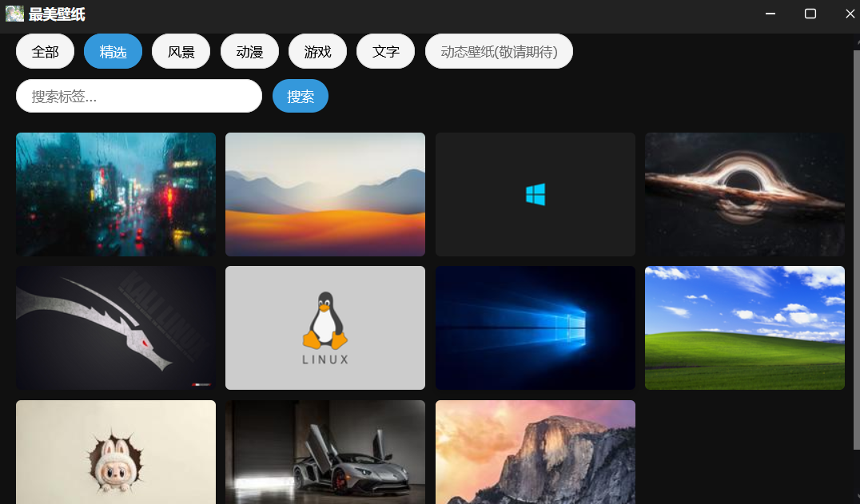The height and width of the screenshot is (504, 860).
Task: Select the 精选 category tab
Action: click(x=113, y=51)
